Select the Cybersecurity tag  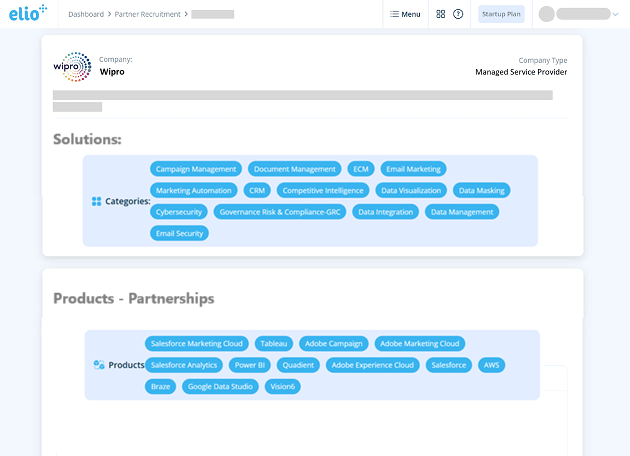(x=179, y=212)
